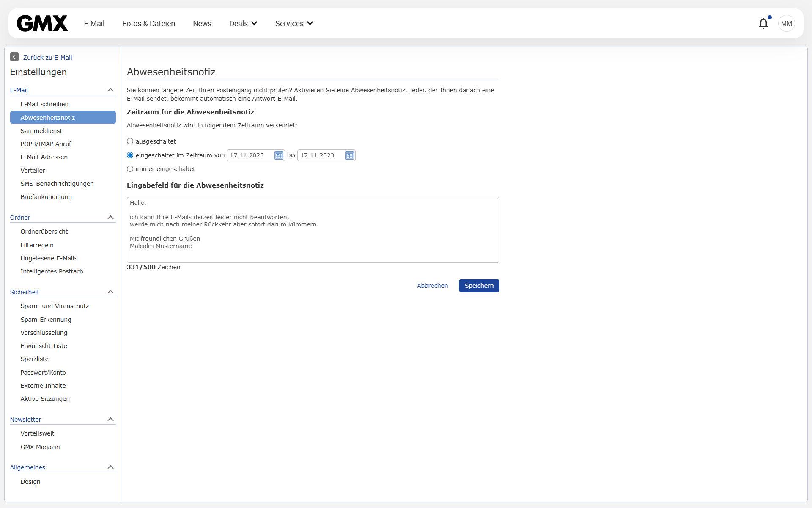
Task: Switch to the News page
Action: coord(202,23)
